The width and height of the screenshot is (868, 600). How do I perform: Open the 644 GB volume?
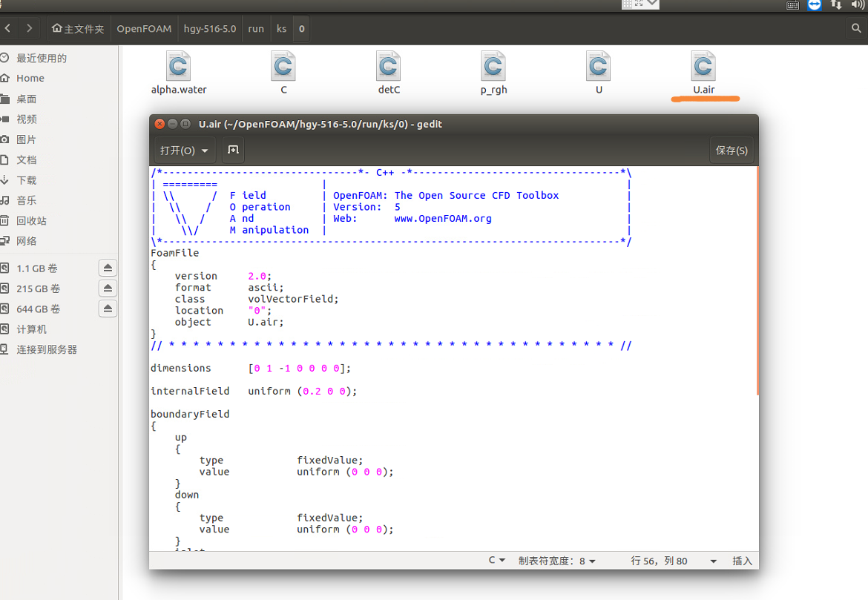(38, 309)
